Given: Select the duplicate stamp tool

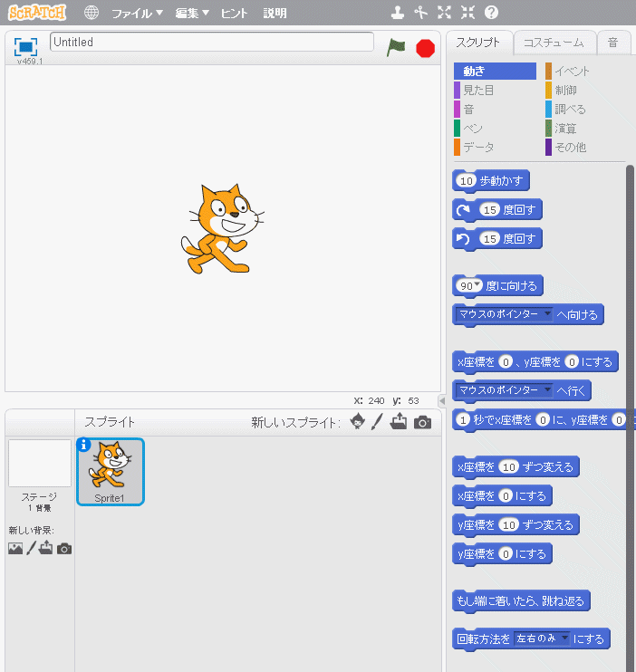Looking at the screenshot, I should point(398,13).
